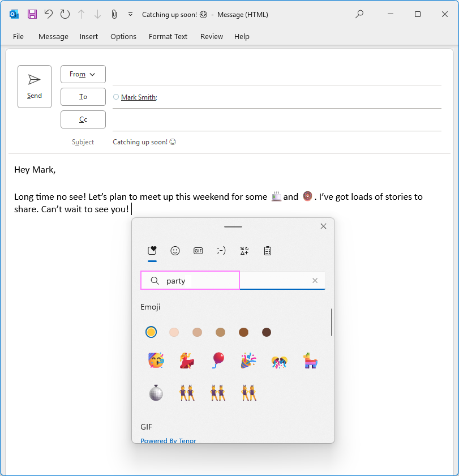Insert the confetti ball emoji
The height and width of the screenshot is (476, 459).
click(279, 362)
